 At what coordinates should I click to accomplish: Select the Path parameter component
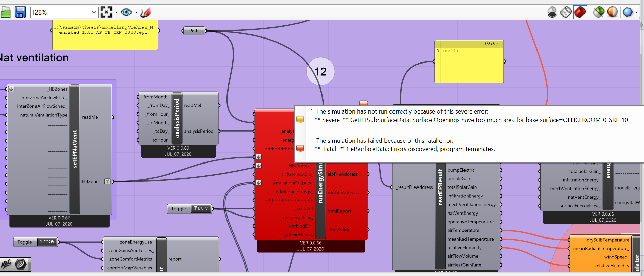(194, 31)
